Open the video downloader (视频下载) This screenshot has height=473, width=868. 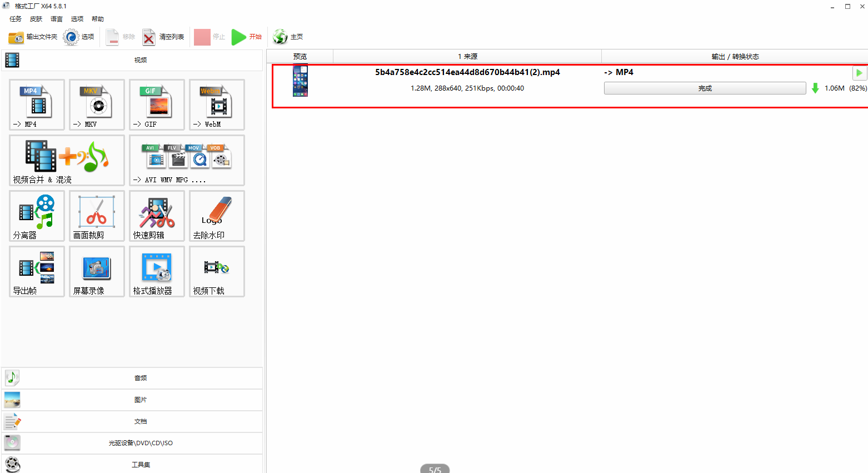pos(217,271)
